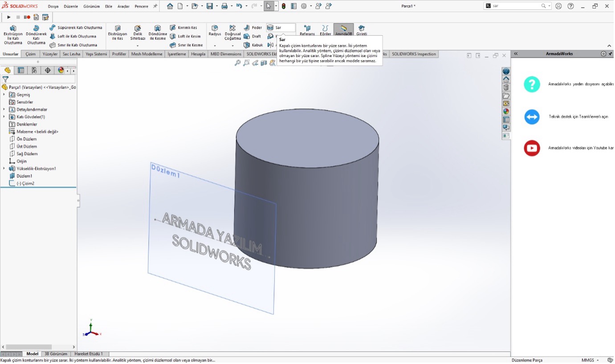Open the ConfigurationManager tab icon

[x=34, y=70]
